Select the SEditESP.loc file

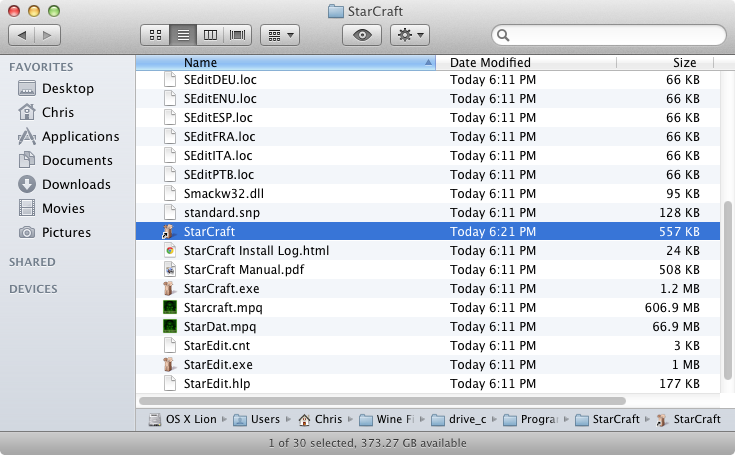coord(428,118)
